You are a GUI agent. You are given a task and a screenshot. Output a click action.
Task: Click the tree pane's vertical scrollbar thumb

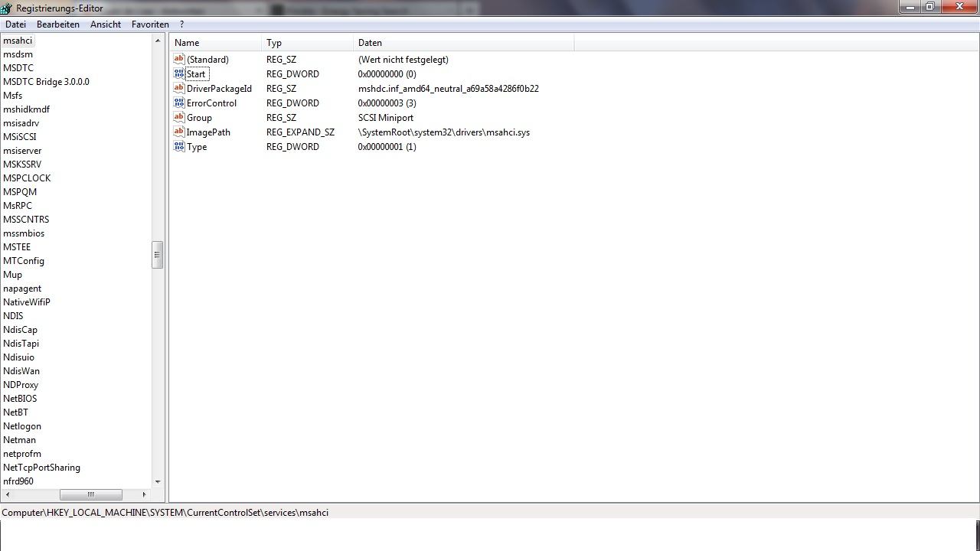click(x=158, y=255)
